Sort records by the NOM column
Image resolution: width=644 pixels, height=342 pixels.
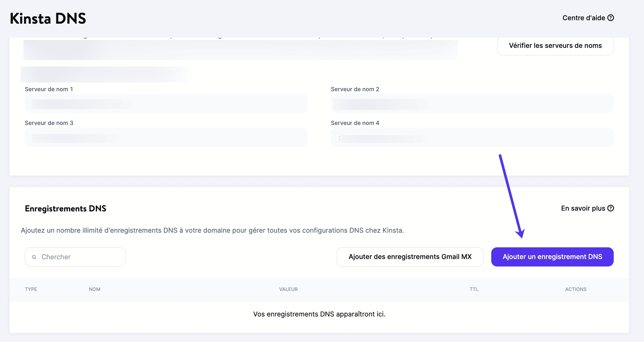pos(95,289)
